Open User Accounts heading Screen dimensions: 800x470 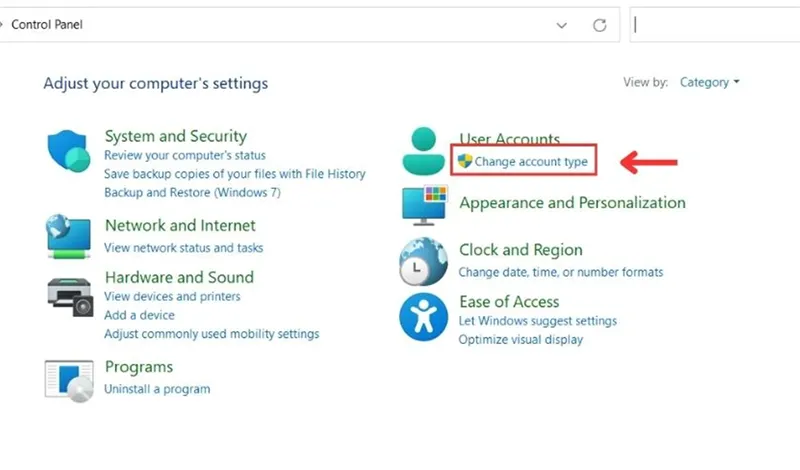pyautogui.click(x=510, y=138)
